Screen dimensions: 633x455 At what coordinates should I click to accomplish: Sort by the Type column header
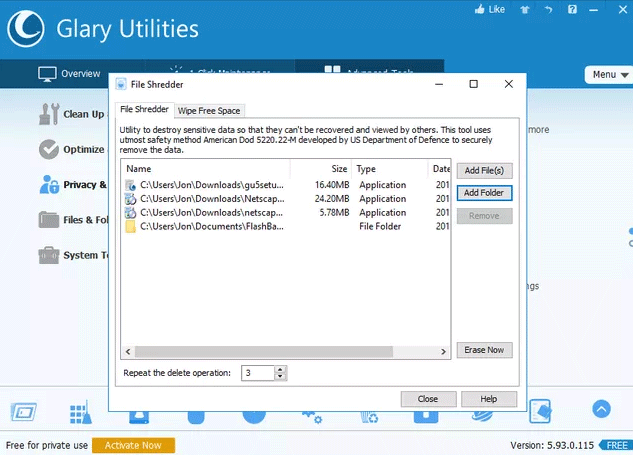click(390, 169)
